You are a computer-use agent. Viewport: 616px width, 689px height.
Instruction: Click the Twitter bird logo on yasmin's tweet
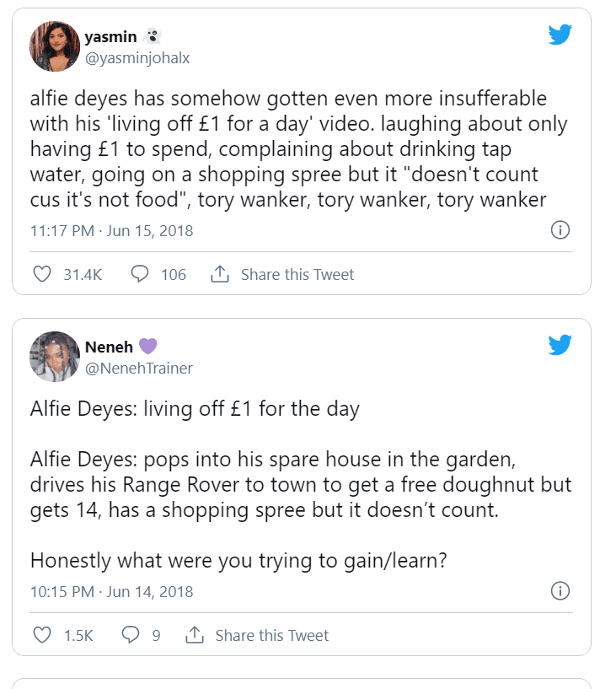coord(560,35)
